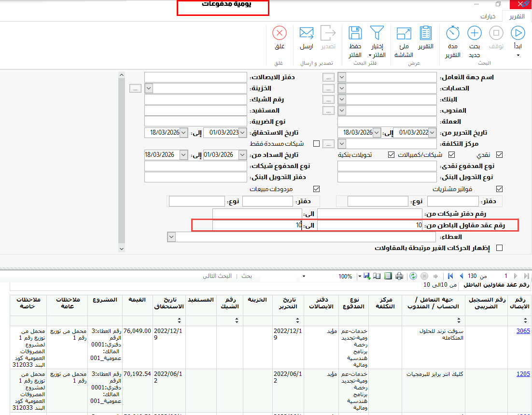Image resolution: width=532 pixels, height=415 pixels.
Task: Click Fill Screen (ملئ الشاشة) icon
Action: pyautogui.click(x=403, y=33)
